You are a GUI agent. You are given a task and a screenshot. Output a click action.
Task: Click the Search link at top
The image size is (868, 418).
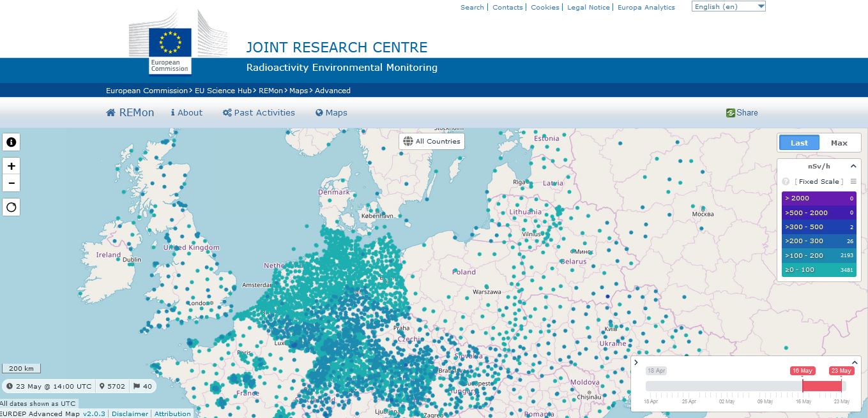pos(472,7)
